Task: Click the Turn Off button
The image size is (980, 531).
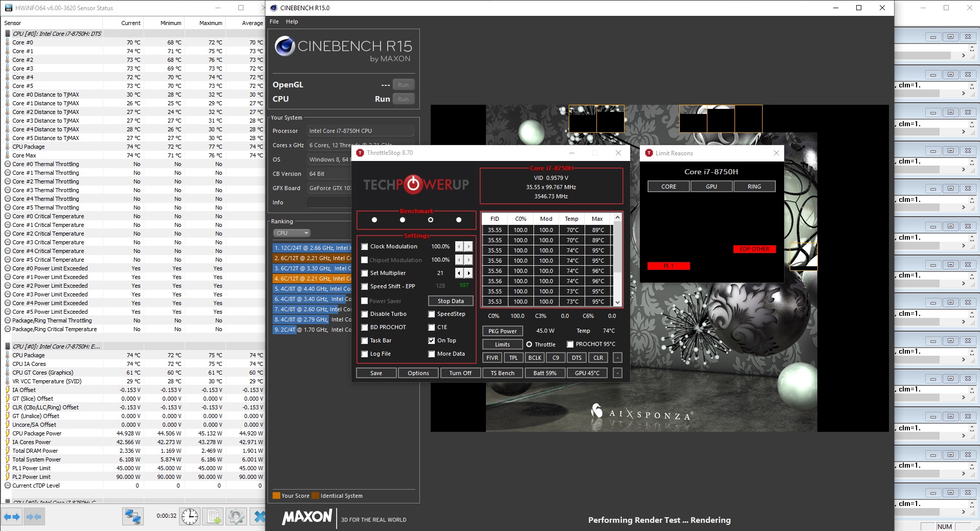Action: point(460,373)
